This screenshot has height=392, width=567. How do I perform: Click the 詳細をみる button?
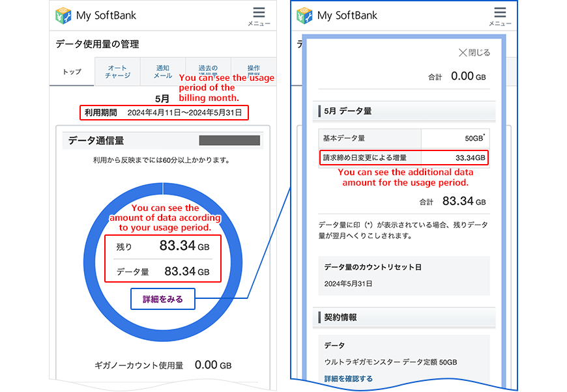163,299
